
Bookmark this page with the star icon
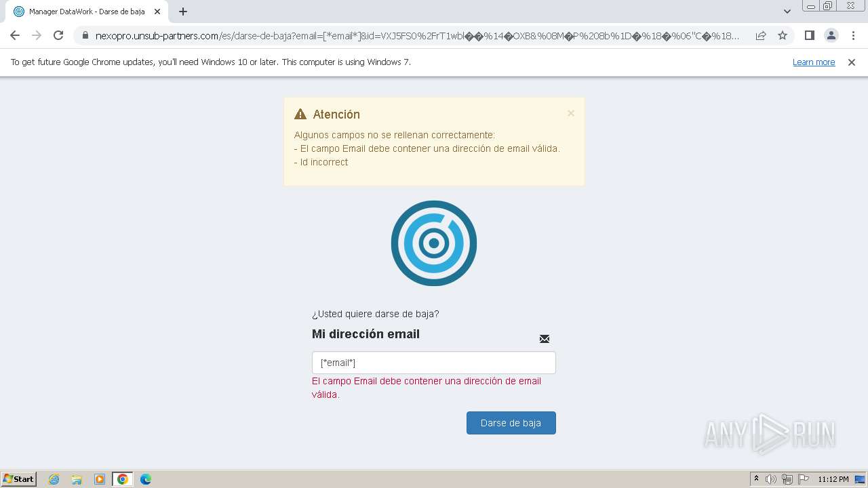click(783, 35)
